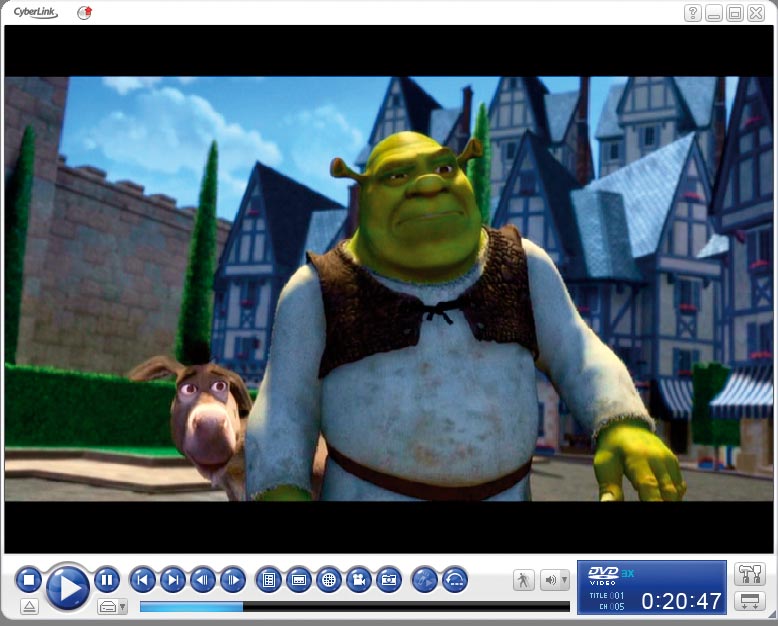Eject the disc
Screen dimensions: 778x626
(x=29, y=606)
